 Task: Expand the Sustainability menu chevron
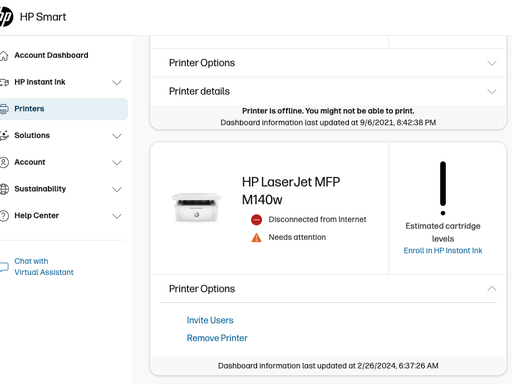click(117, 189)
